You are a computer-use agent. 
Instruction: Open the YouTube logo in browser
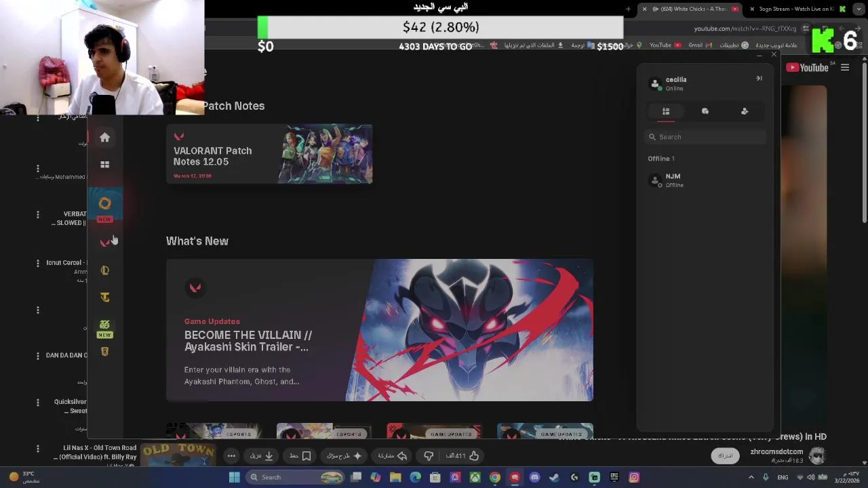pyautogui.click(x=807, y=68)
